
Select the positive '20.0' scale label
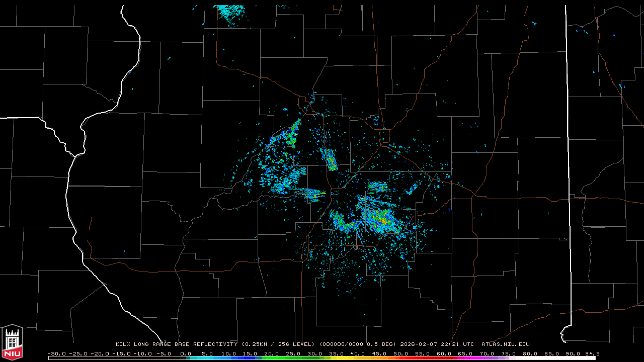click(272, 353)
